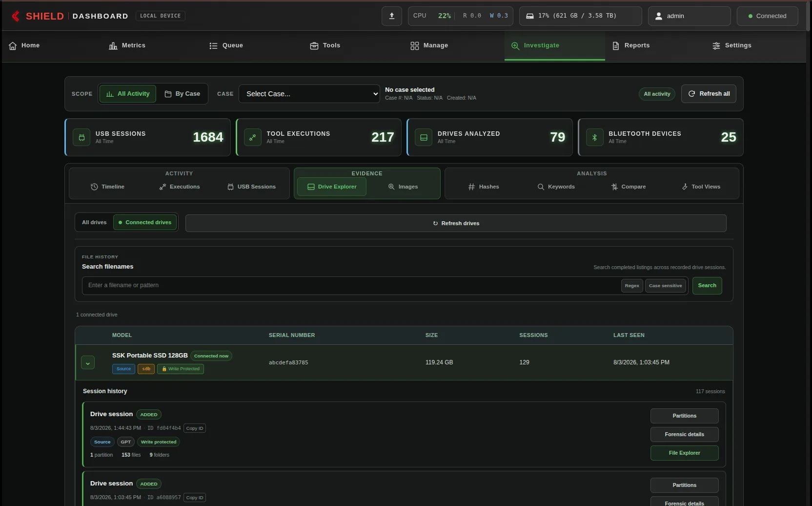This screenshot has height=506, width=812.
Task: Click the Drives Analyzed card icon
Action: point(424,137)
